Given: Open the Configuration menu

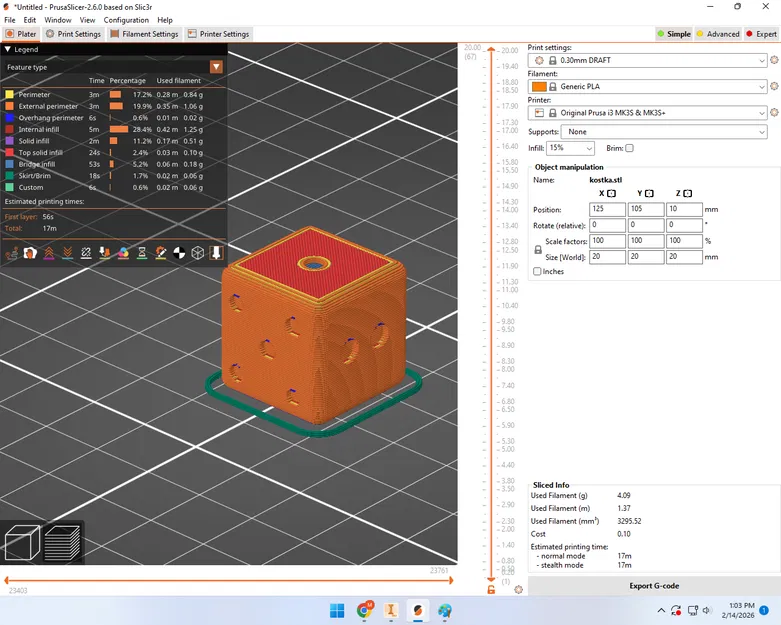Looking at the screenshot, I should (126, 20).
